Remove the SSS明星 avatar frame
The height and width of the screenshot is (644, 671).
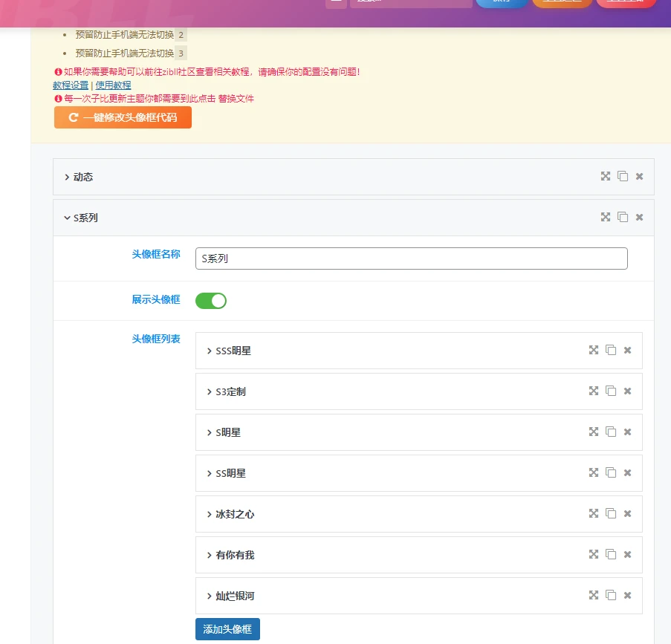(627, 351)
